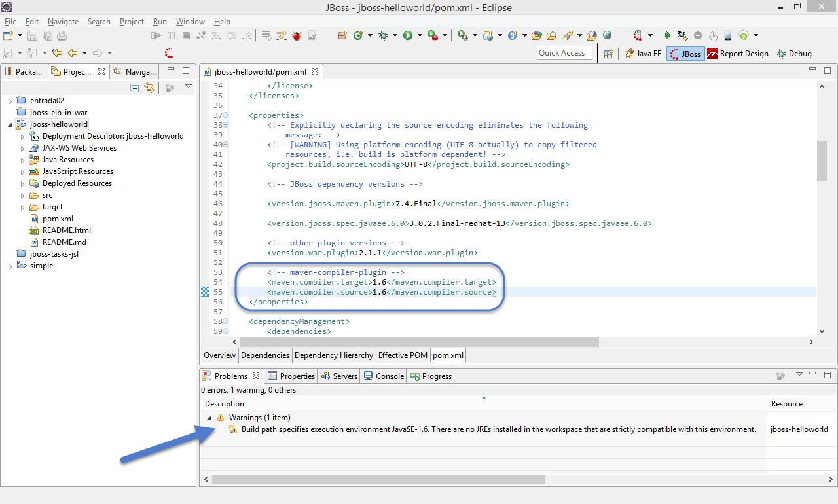Minimize the Project Explorer panel

coord(171,70)
